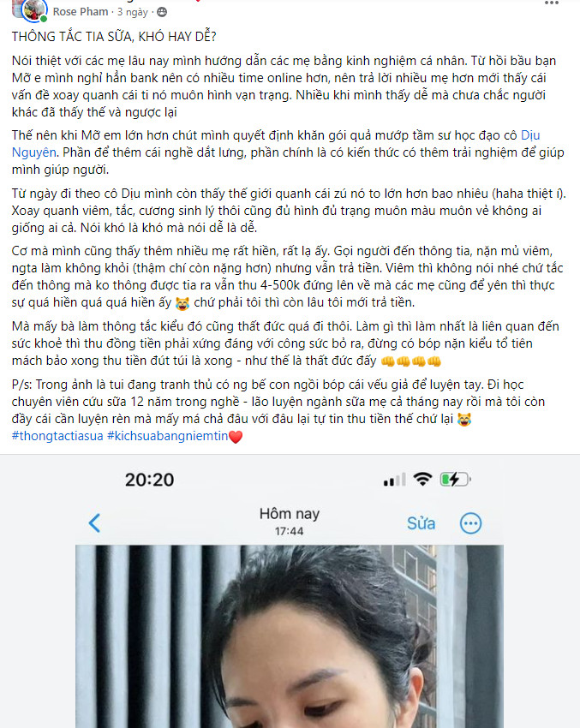Click the battery charging icon in the phone screenshot

[x=456, y=479]
